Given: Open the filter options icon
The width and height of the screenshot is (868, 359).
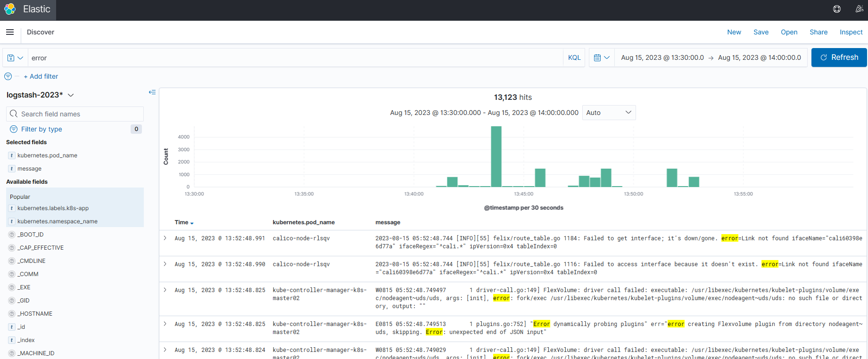Looking at the screenshot, I should pos(8,76).
